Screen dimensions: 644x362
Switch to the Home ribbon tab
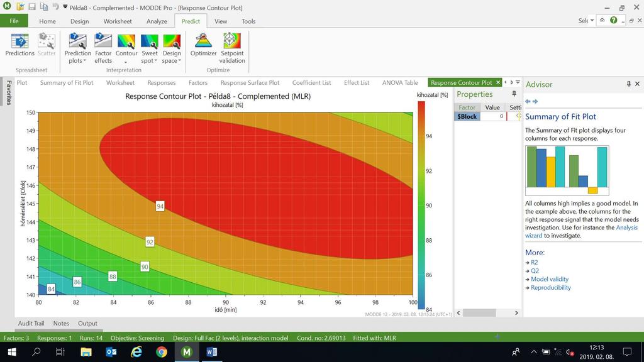click(x=47, y=21)
